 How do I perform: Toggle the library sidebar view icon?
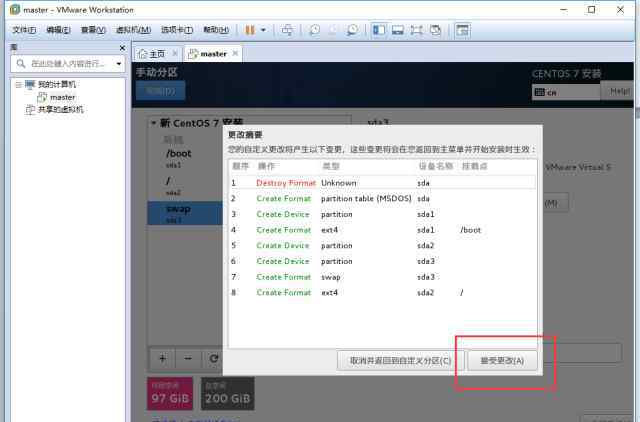379,30
